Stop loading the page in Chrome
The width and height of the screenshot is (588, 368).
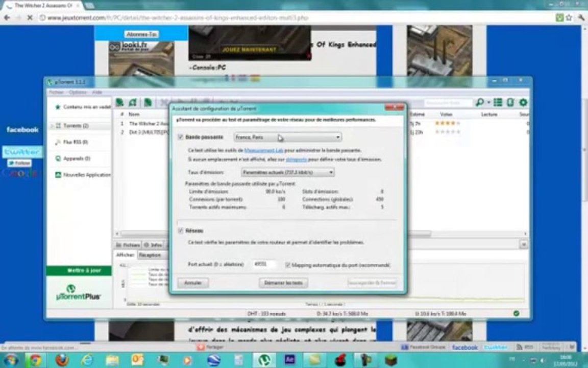pyautogui.click(x=30, y=18)
